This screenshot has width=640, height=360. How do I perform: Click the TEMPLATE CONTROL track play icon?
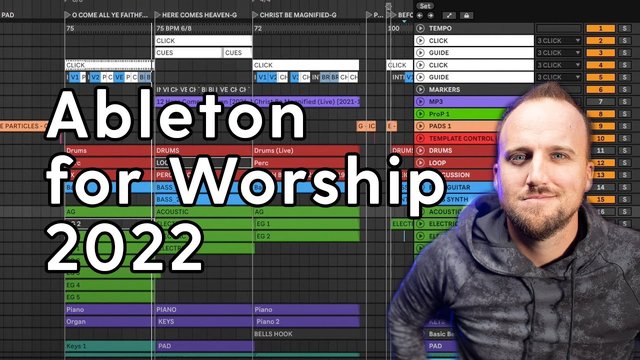[x=420, y=138]
